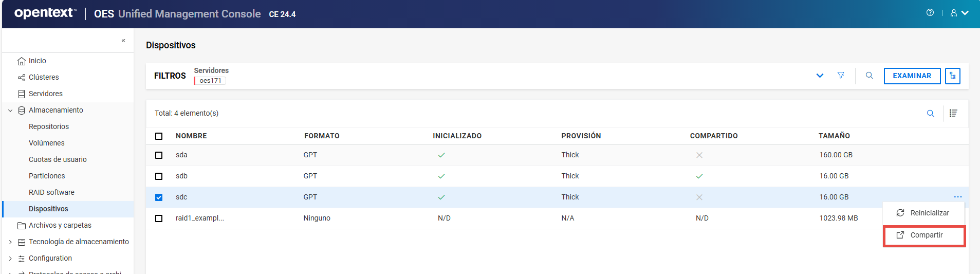Uncheck the sdc device checkbox

click(159, 197)
